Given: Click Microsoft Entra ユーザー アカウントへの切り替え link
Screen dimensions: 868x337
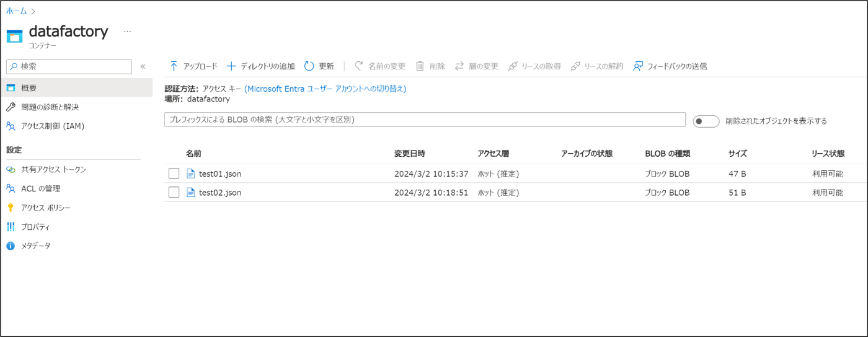Looking at the screenshot, I should pyautogui.click(x=325, y=89).
